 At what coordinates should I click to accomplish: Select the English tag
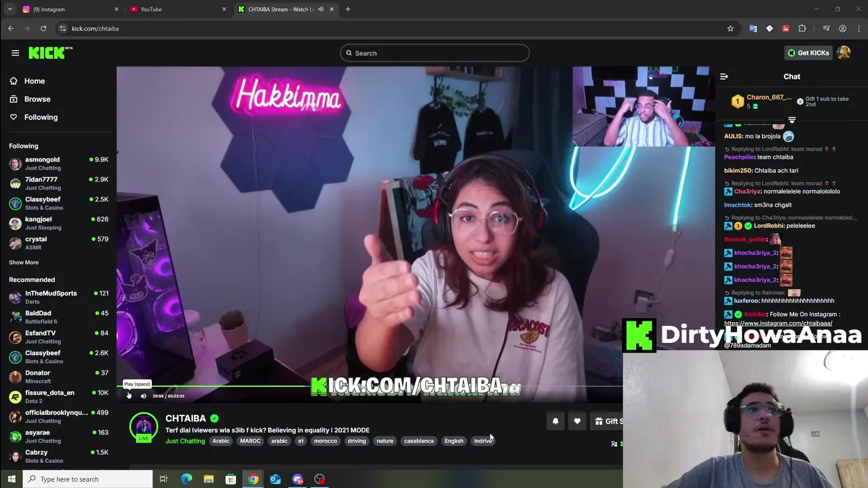coord(454,441)
